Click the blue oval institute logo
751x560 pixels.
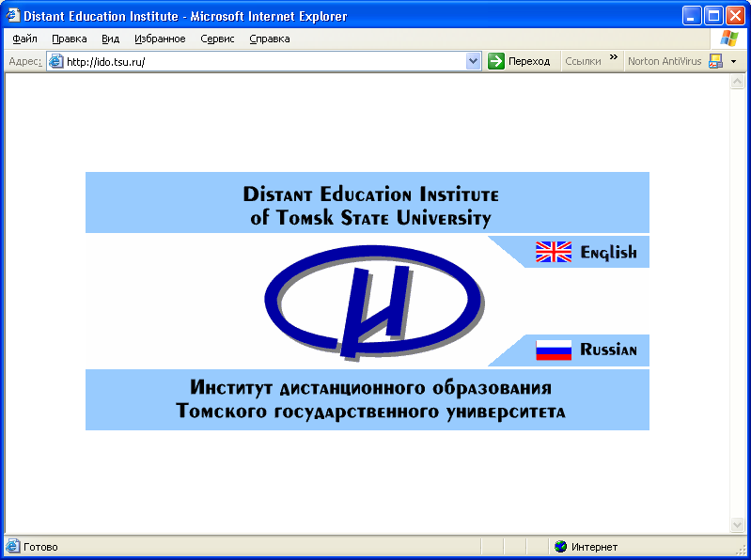(x=374, y=302)
